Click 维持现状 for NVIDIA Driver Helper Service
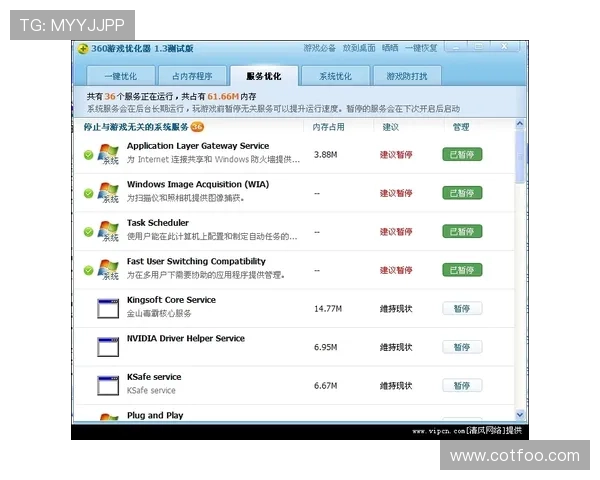Screen dimensions: 600x480 pyautogui.click(x=396, y=347)
